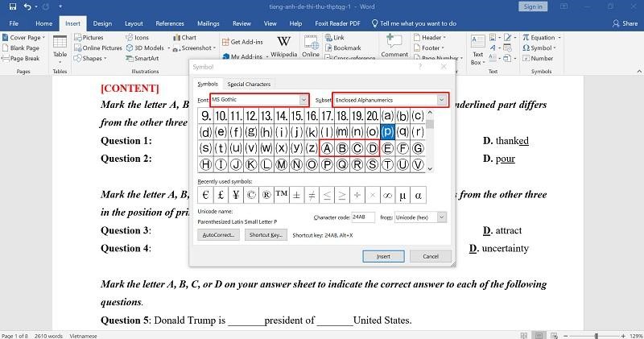Viewport: 644px width, 339px height.
Task: Insert a Cover Page
Action: (22, 37)
